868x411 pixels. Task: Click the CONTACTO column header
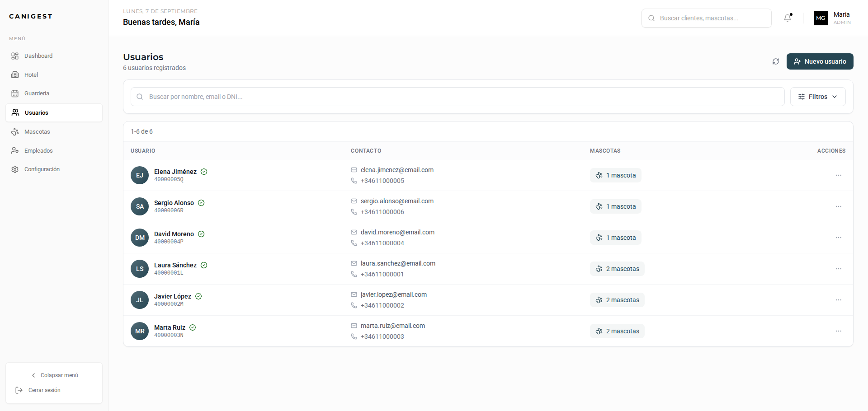click(366, 151)
